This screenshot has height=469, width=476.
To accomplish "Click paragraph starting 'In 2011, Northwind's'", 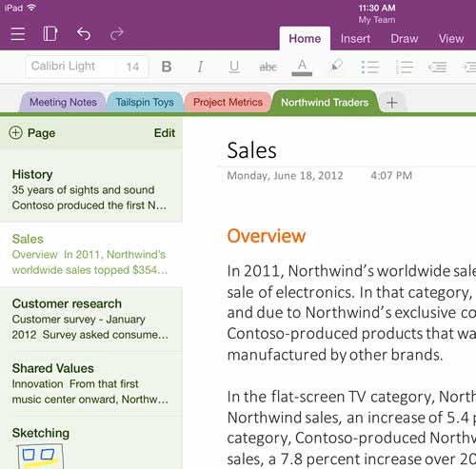I will (x=351, y=313).
